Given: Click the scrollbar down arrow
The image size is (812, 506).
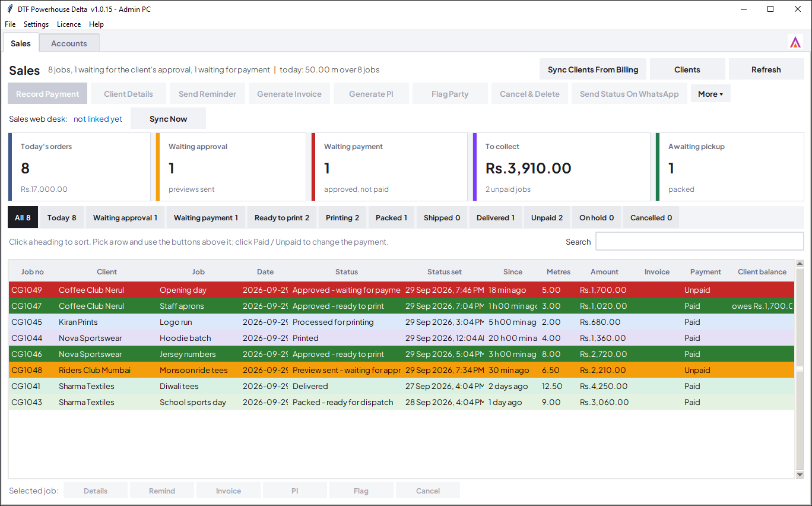Looking at the screenshot, I should (800, 475).
